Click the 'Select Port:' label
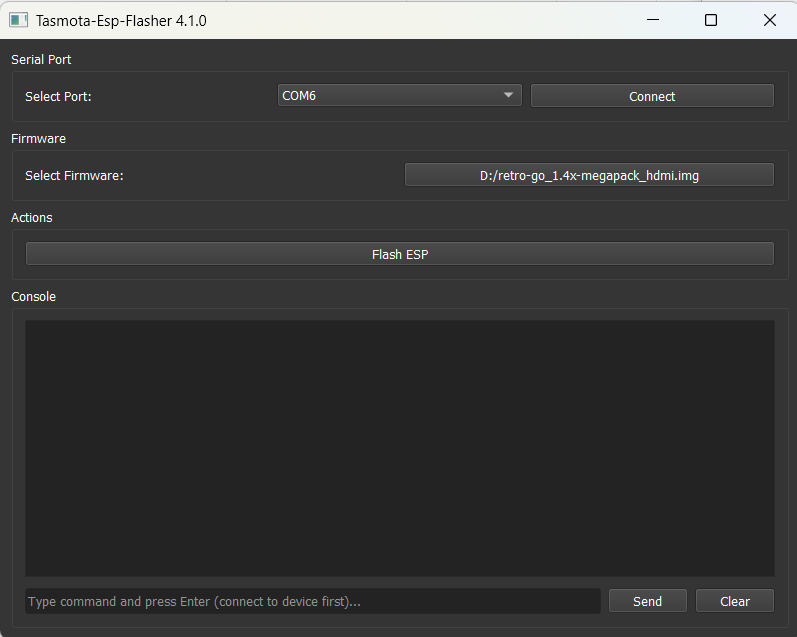Image resolution: width=797 pixels, height=637 pixels. click(x=58, y=97)
